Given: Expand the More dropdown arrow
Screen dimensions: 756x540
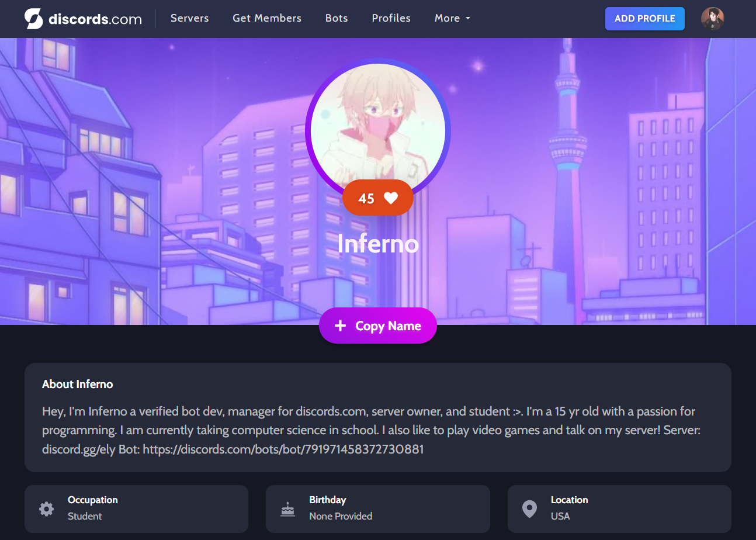Looking at the screenshot, I should [x=468, y=19].
